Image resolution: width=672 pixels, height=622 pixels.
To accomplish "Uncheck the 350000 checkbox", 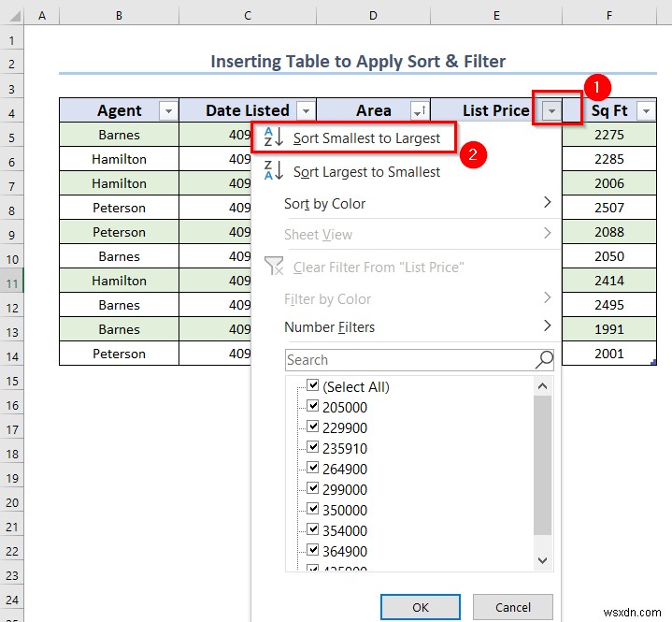I will 313,508.
